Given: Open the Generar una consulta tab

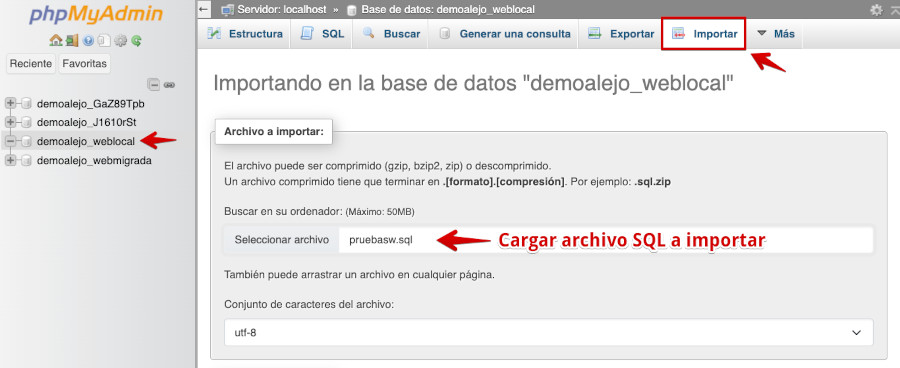Looking at the screenshot, I should click(504, 34).
